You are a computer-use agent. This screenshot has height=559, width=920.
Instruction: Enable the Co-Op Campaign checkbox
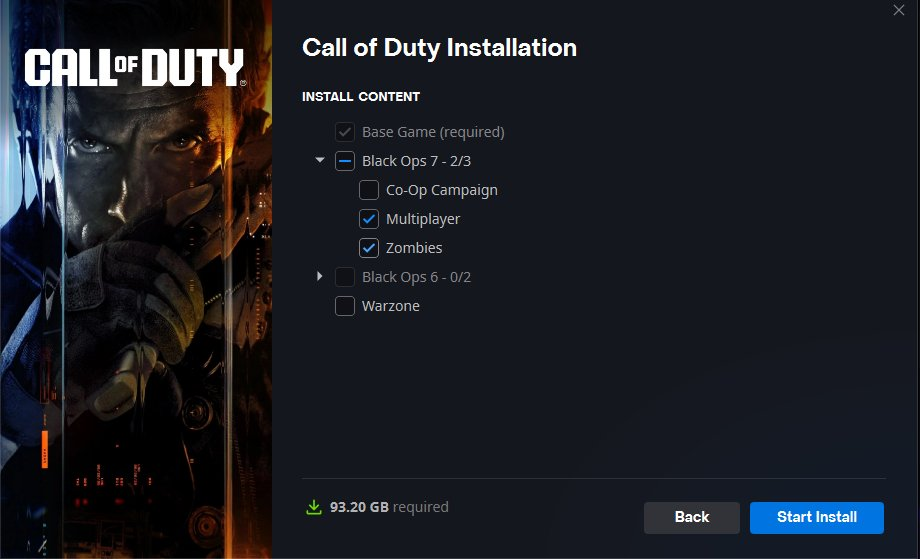[368, 190]
